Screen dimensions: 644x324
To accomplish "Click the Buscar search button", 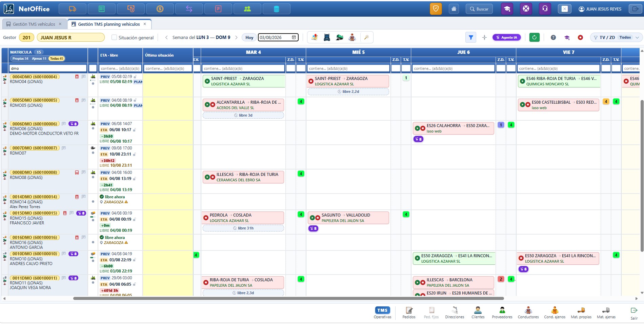I will [479, 9].
